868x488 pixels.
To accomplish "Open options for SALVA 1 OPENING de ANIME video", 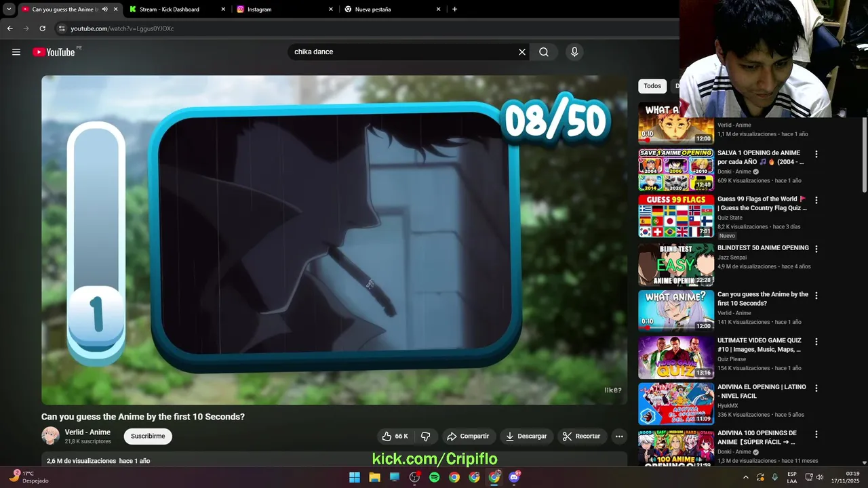I will click(816, 155).
